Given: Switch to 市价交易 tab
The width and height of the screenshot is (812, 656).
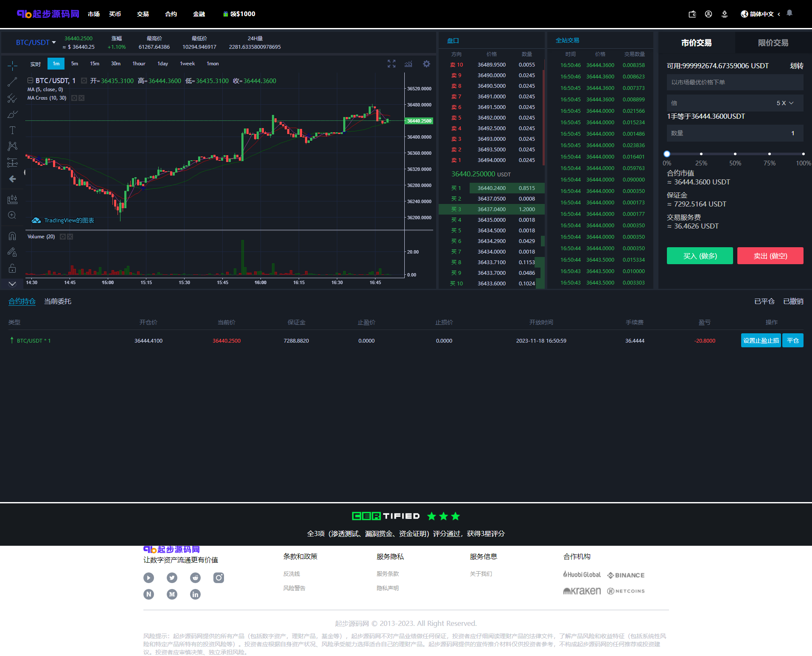Looking at the screenshot, I should pos(696,43).
